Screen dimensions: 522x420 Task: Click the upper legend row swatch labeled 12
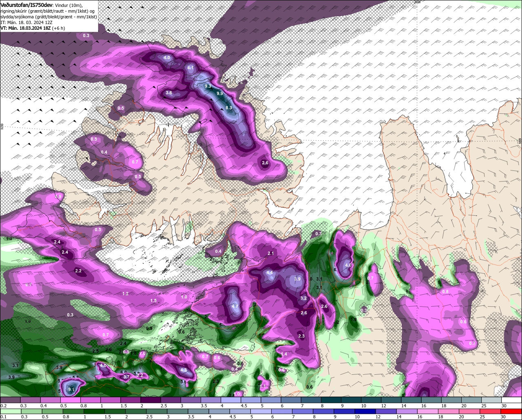click(391, 400)
